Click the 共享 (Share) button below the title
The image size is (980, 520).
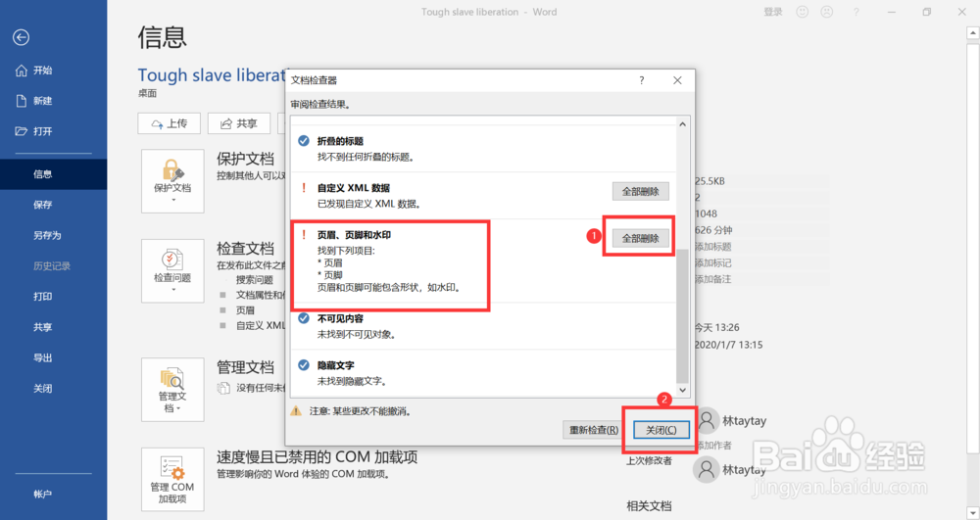(x=239, y=123)
